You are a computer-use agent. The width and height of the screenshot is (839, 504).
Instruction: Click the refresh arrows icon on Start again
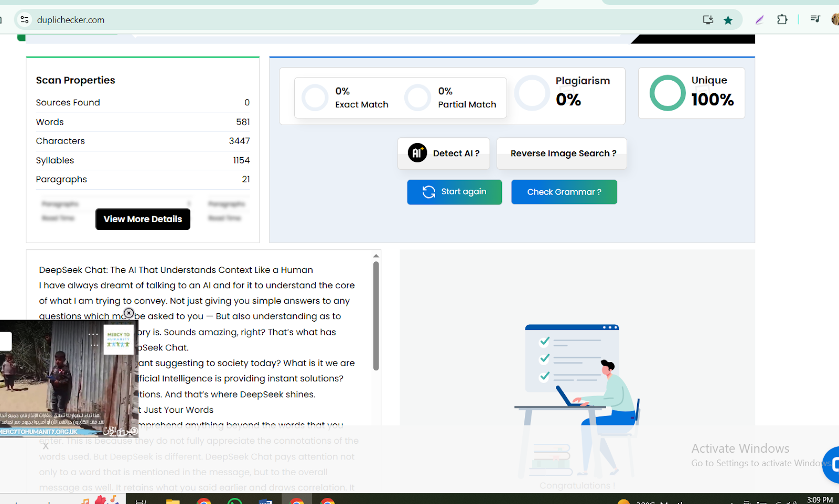[x=429, y=192]
